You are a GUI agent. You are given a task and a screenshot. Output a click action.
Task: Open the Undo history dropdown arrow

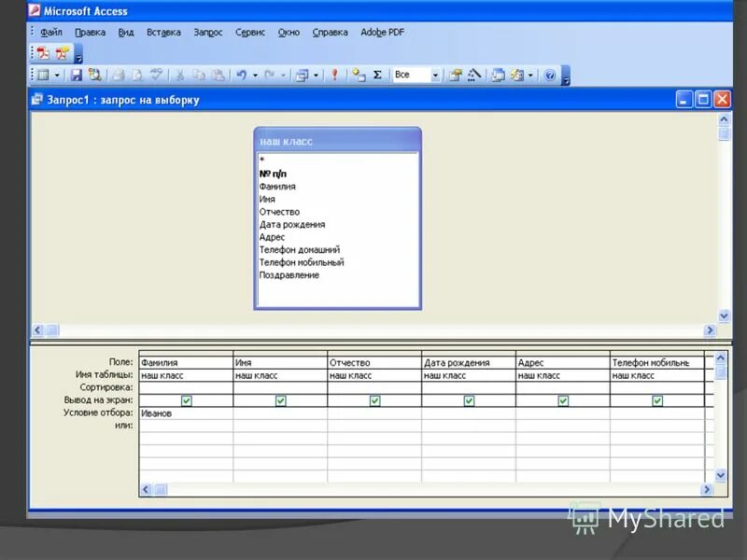[x=255, y=76]
